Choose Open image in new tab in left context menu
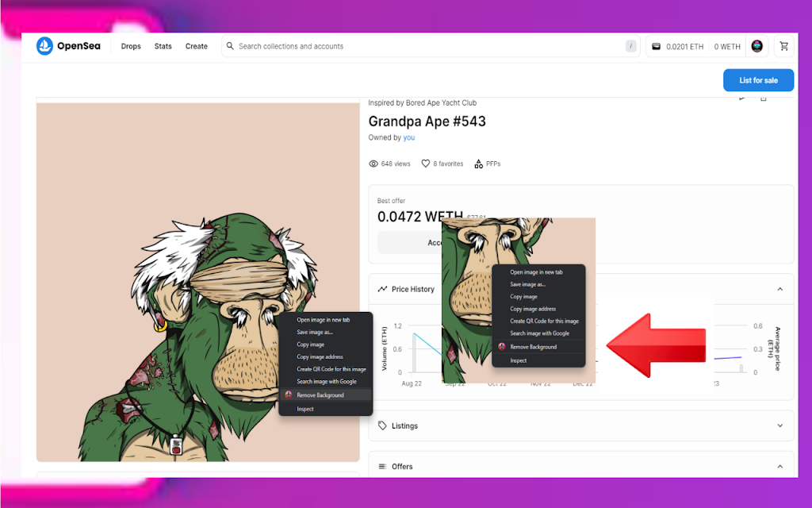Viewport: 812px width, 508px height. [x=325, y=320]
